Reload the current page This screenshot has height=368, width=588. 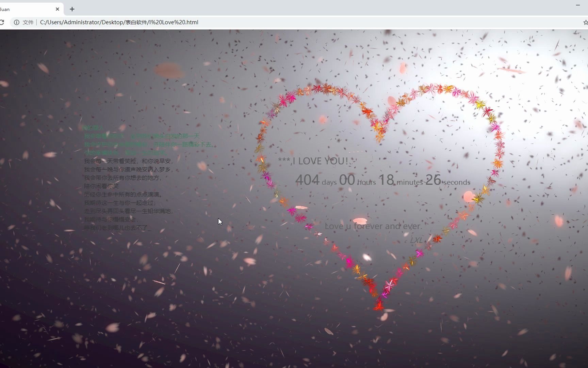(x=3, y=22)
